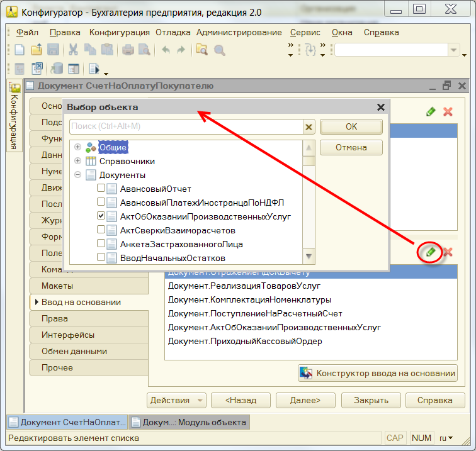Click the Paste clipboard icon

[107, 50]
